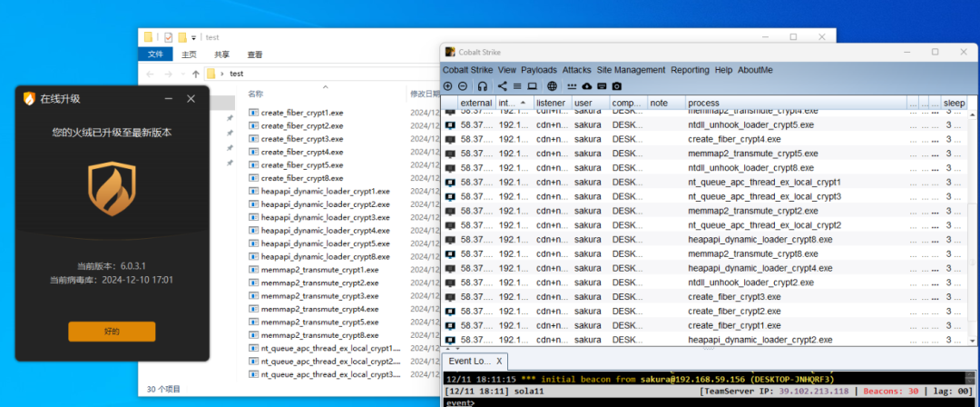
Task: Select the heapapi_dynamic_loader_crypt4.exe session row
Action: pos(704,268)
